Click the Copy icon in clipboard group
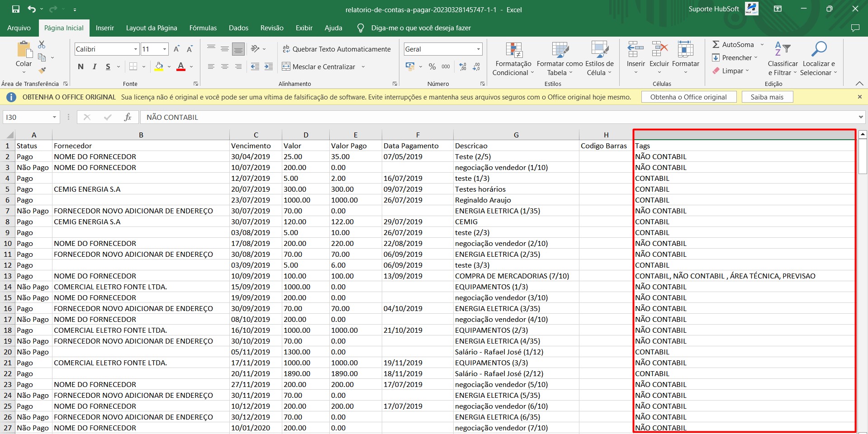Image resolution: width=868 pixels, height=434 pixels. (x=42, y=57)
